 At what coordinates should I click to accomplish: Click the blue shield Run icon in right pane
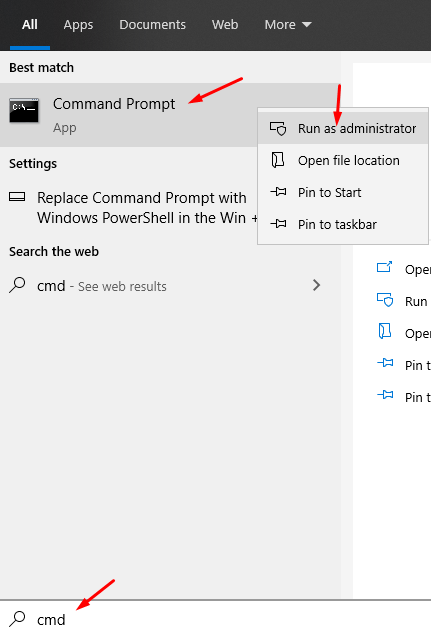[385, 300]
